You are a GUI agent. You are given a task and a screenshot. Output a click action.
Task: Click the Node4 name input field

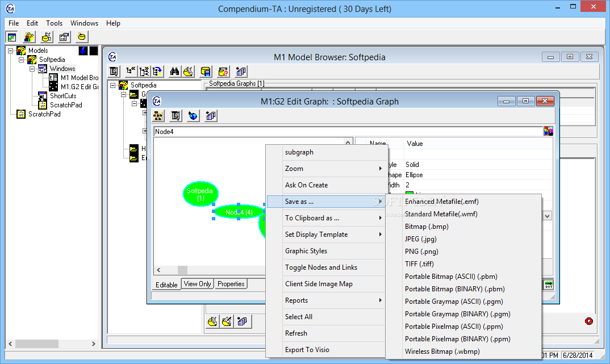click(348, 131)
